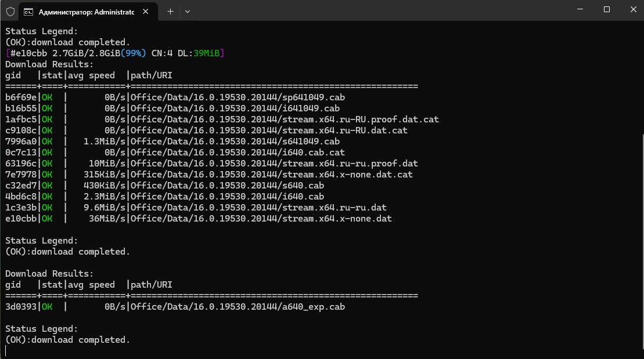Click the #e10cbb progress line gid
Image resolution: width=644 pixels, height=359 pixels.
pos(29,53)
